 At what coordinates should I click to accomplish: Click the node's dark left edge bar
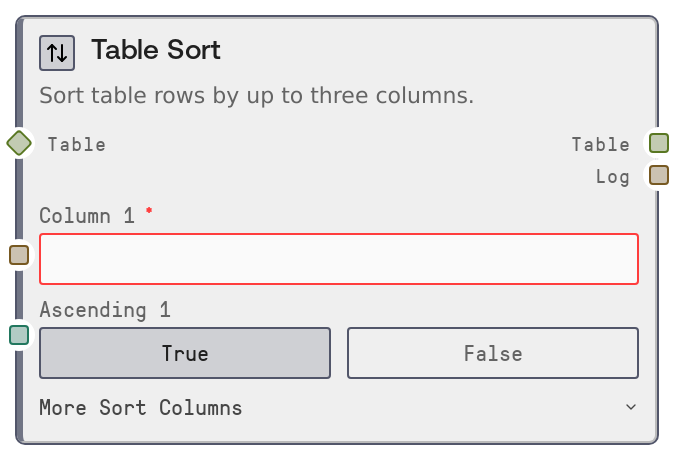(19, 400)
